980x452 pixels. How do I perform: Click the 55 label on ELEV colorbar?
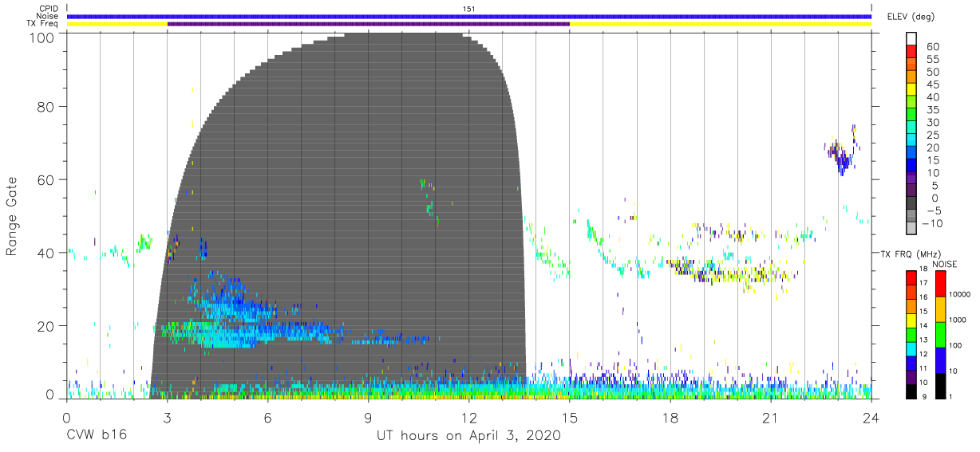(932, 60)
